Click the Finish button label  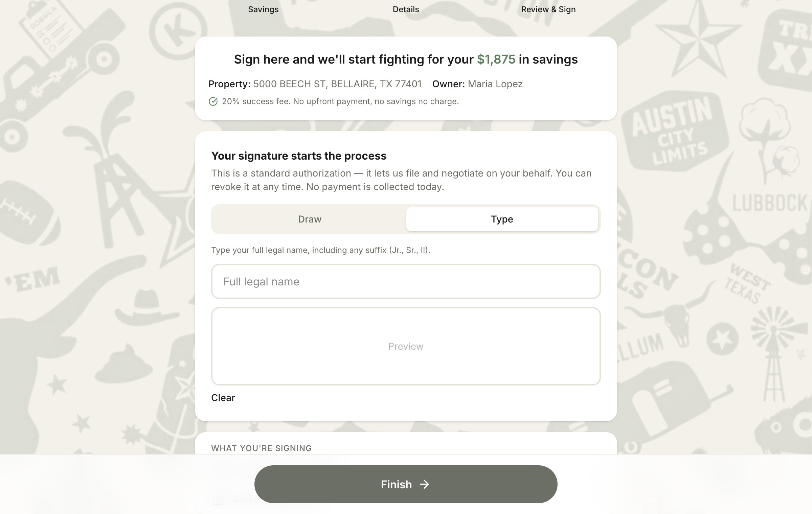(x=396, y=484)
